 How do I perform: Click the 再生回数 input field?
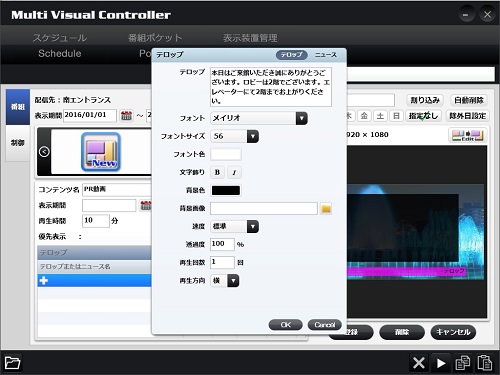pyautogui.click(x=222, y=262)
